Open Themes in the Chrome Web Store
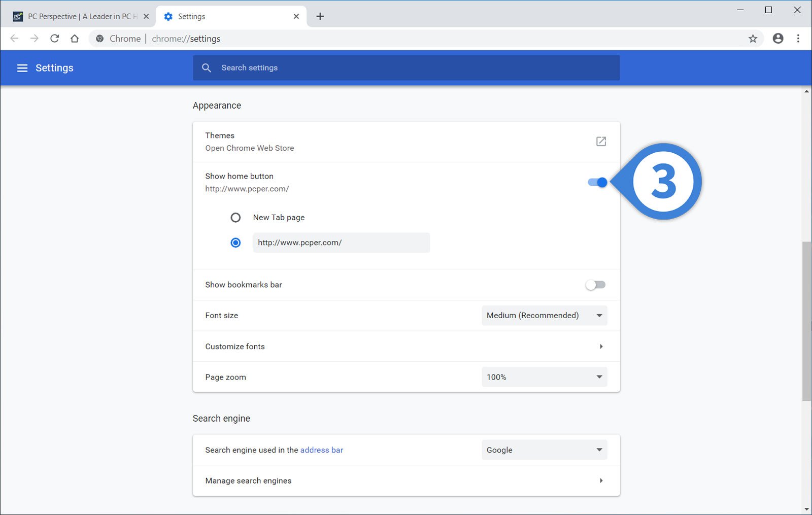The image size is (812, 515). click(601, 142)
